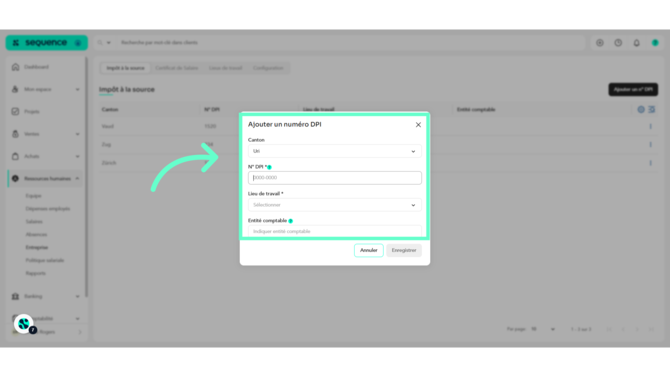Go to the first page arrow in pagination

[x=609, y=329]
